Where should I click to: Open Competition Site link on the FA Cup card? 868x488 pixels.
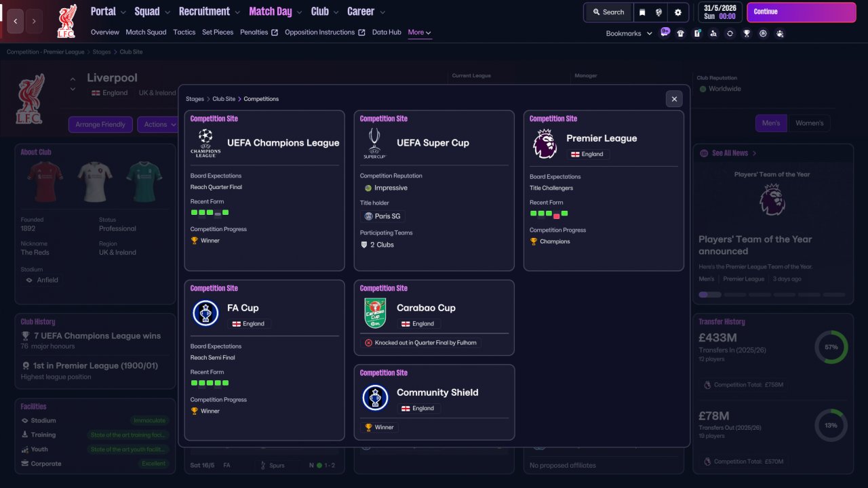click(x=214, y=288)
